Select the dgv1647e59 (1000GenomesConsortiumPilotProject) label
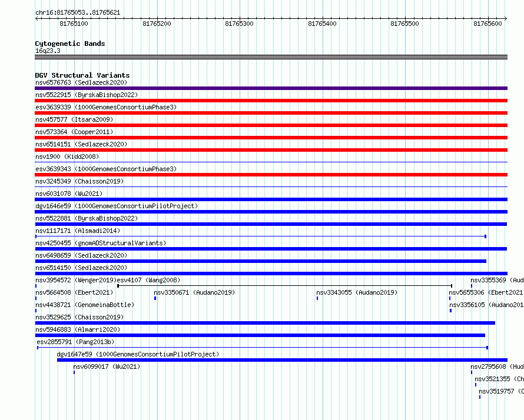Viewport: 524px width, 420px height. click(138, 354)
